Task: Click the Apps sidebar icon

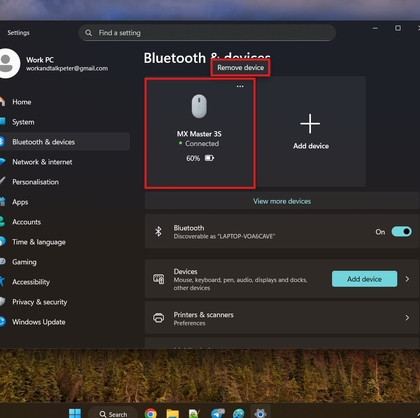Action: click(x=3, y=201)
